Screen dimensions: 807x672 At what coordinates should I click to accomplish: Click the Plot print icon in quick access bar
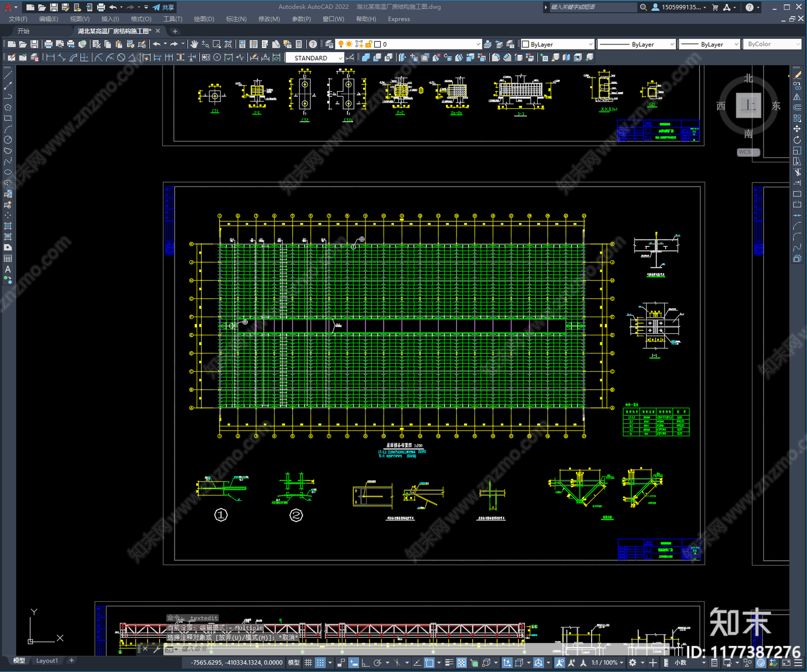[x=101, y=7]
